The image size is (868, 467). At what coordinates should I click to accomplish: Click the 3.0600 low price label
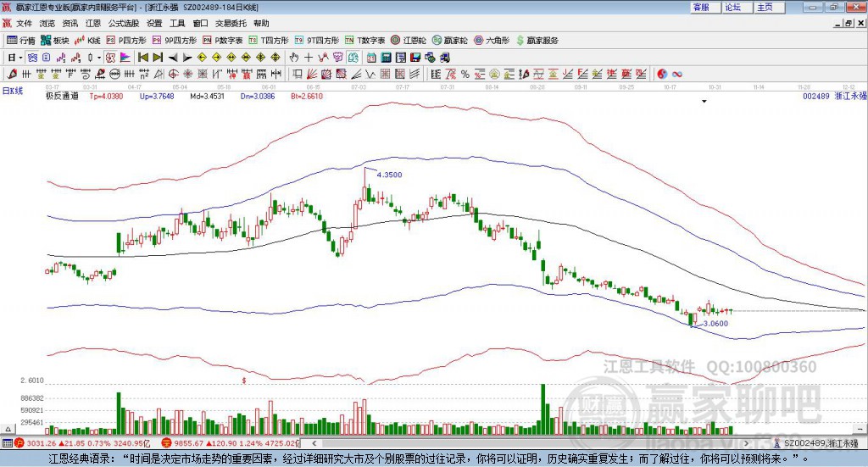[715, 324]
